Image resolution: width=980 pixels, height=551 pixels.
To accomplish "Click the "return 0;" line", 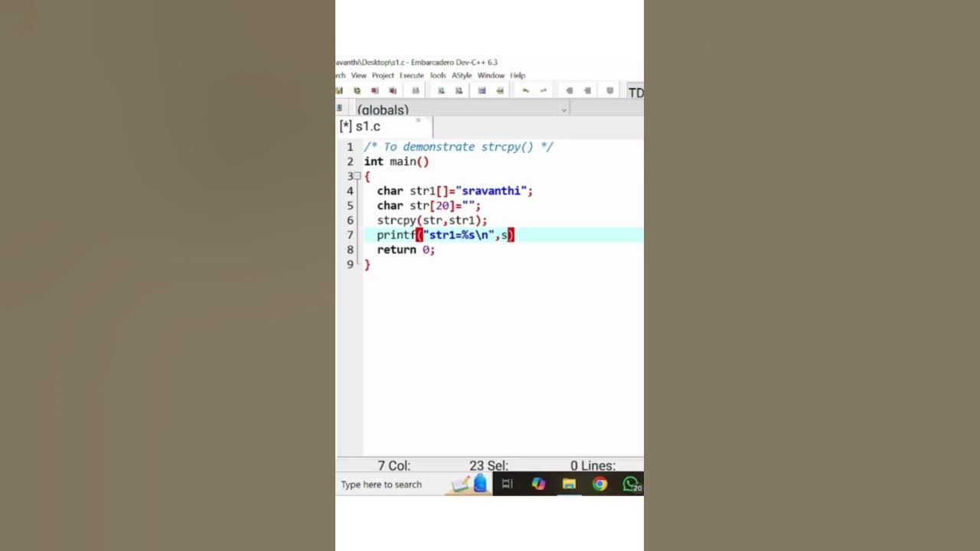I will click(x=406, y=249).
